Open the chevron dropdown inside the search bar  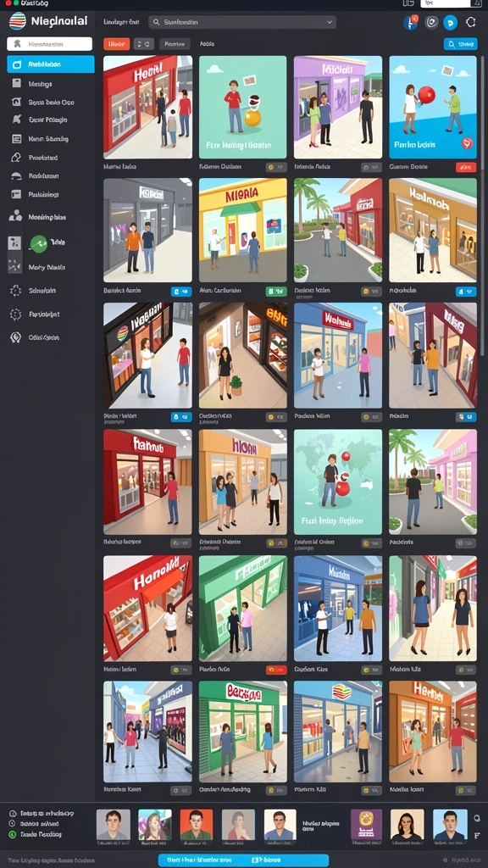[x=330, y=22]
